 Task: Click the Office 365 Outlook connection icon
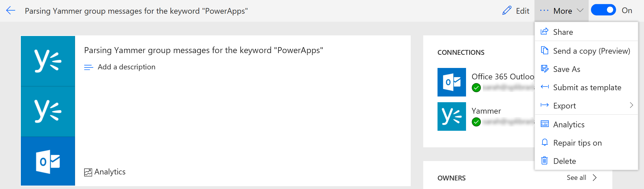(451, 82)
